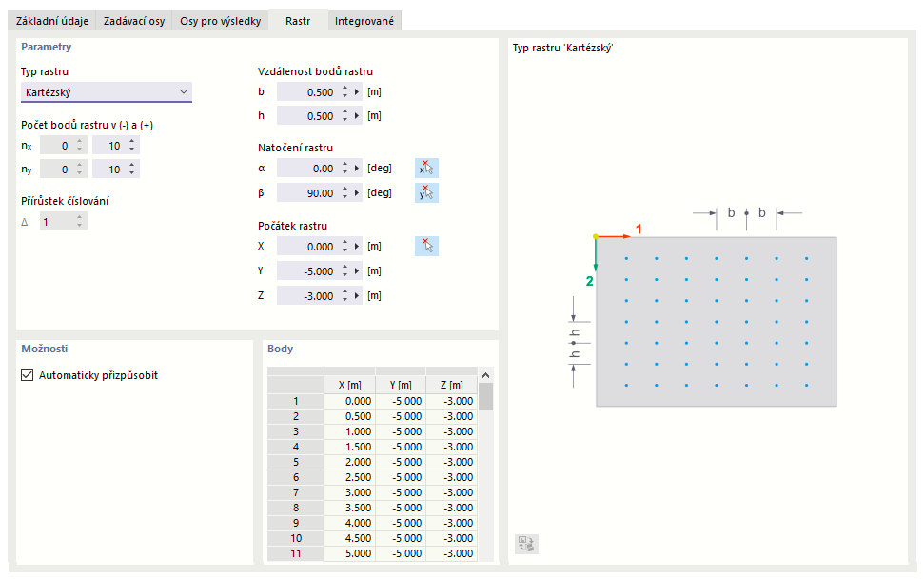This screenshot has height=580, width=924.
Task: Click Y cell -5.000 in row 8
Action: [401, 508]
